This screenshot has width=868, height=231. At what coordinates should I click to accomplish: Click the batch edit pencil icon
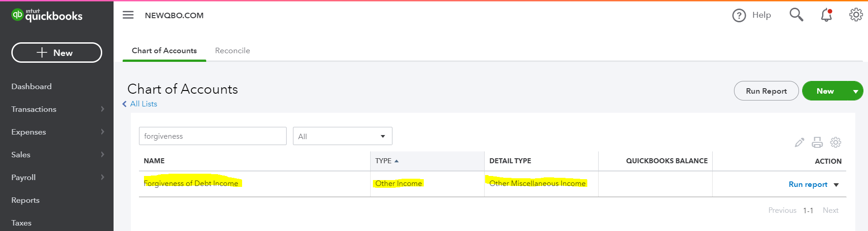pos(799,142)
